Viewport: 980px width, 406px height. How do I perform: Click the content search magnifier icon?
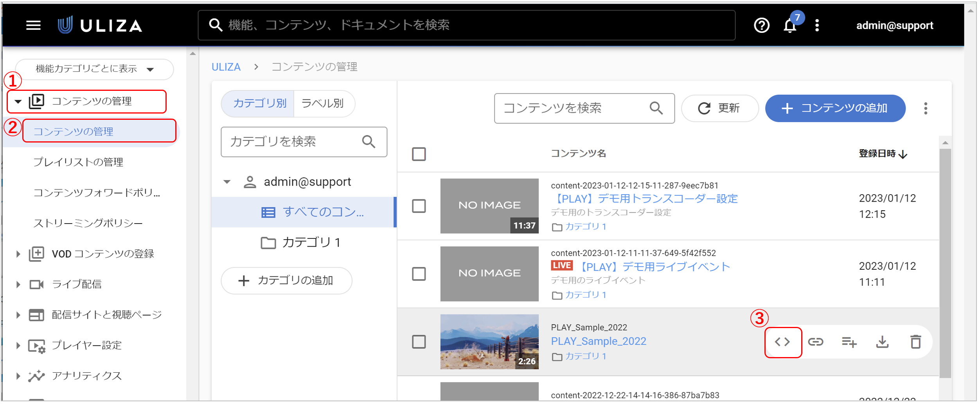(x=656, y=108)
